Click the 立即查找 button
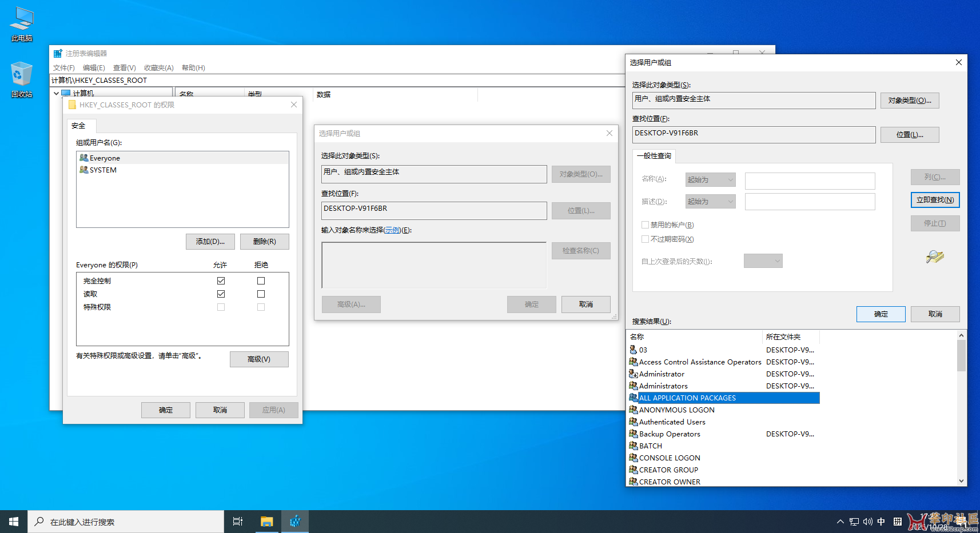 (935, 200)
